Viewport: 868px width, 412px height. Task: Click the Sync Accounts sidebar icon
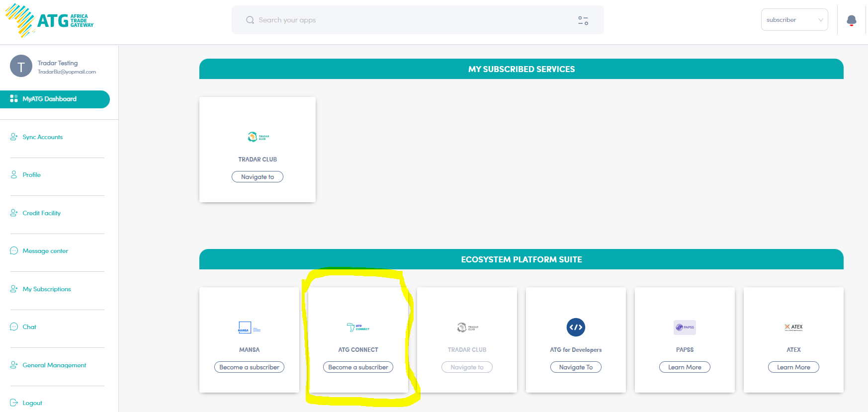pyautogui.click(x=14, y=137)
